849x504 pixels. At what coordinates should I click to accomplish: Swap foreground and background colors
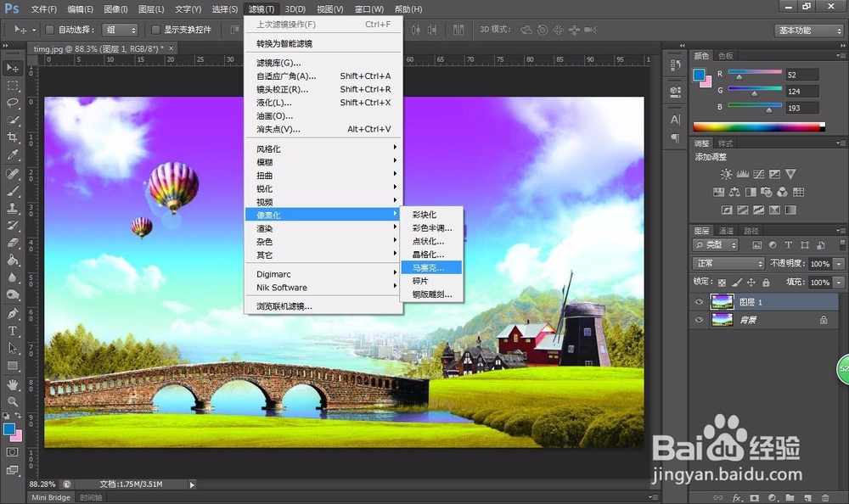18,415
